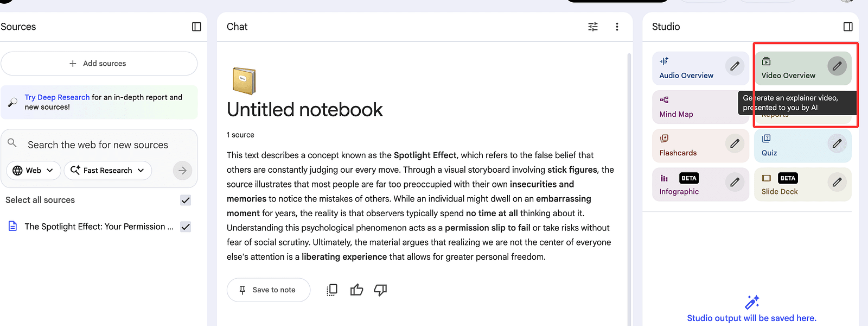Save summary with Save to note
This screenshot has width=868, height=326.
click(x=268, y=290)
